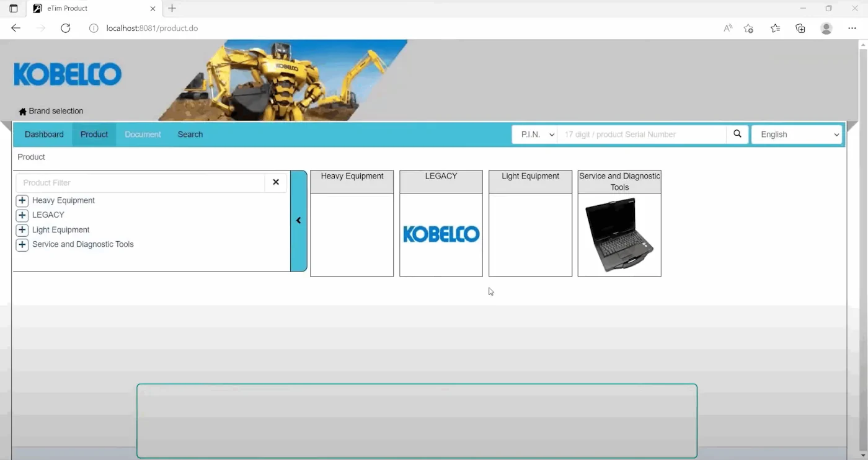Click the Product Filter text field
Viewport: 868px width, 460px height.
pyautogui.click(x=140, y=182)
